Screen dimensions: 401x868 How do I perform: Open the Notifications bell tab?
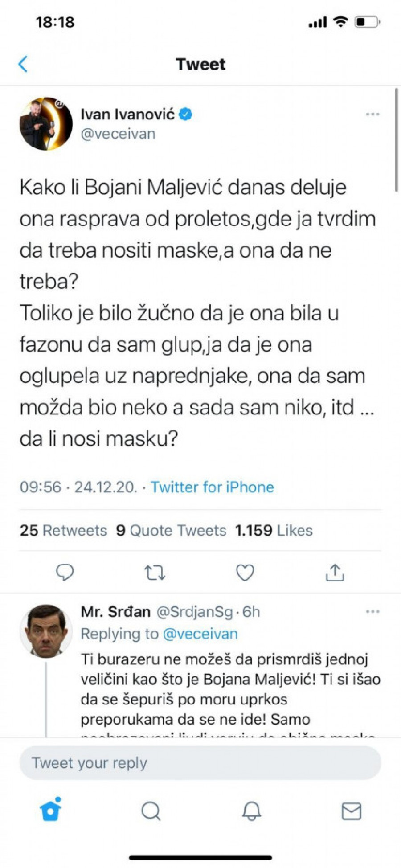(251, 811)
